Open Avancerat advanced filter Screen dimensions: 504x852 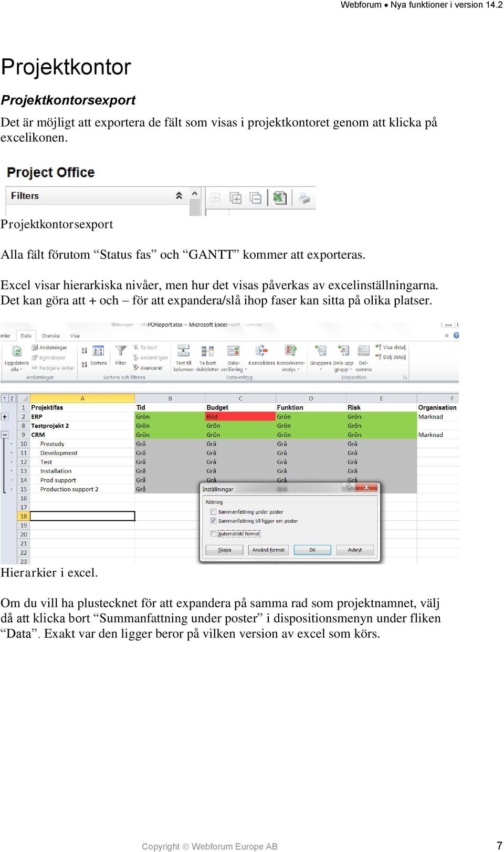148,368
